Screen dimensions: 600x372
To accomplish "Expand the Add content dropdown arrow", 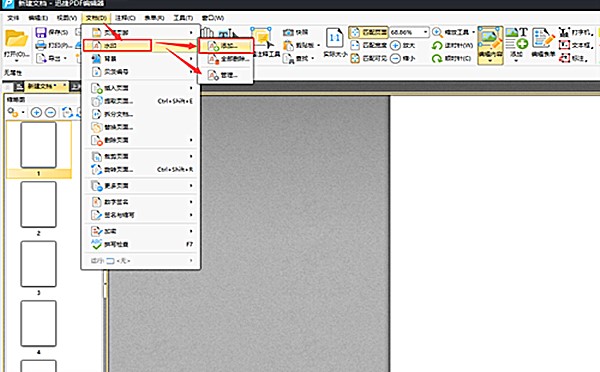I will pyautogui.click(x=516, y=60).
